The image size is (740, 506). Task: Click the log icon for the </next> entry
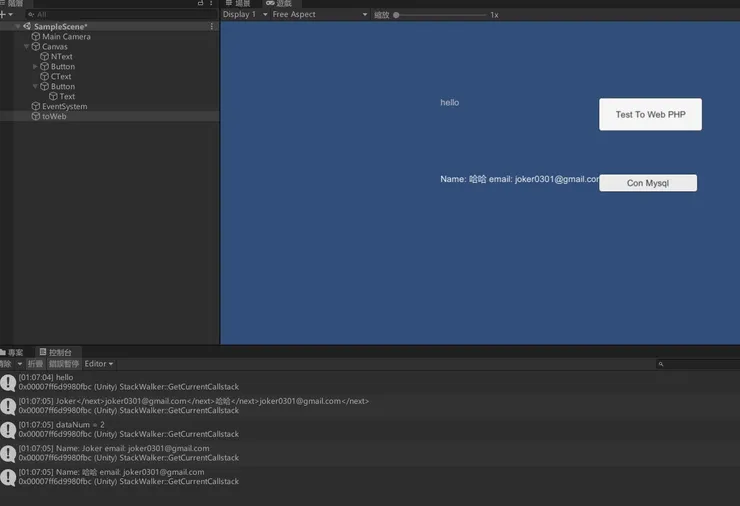point(8,406)
